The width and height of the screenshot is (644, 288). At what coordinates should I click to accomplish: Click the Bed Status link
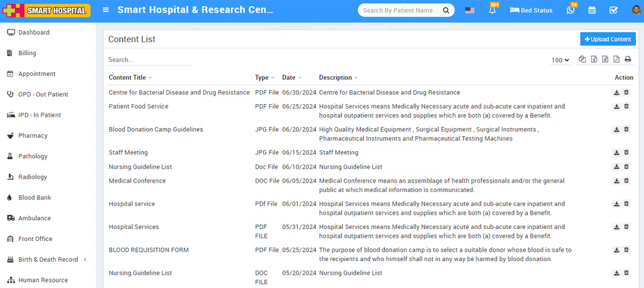click(531, 11)
